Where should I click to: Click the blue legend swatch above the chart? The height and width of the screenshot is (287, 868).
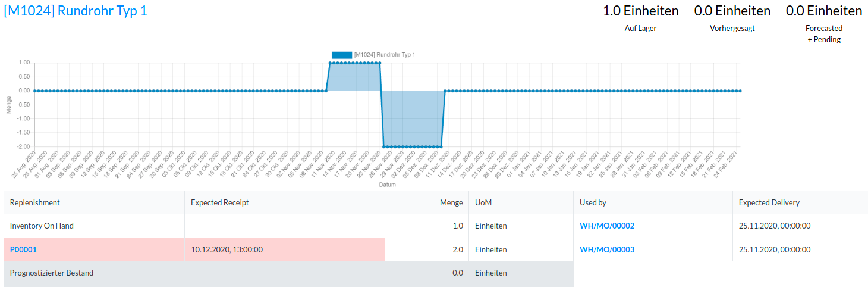click(342, 55)
